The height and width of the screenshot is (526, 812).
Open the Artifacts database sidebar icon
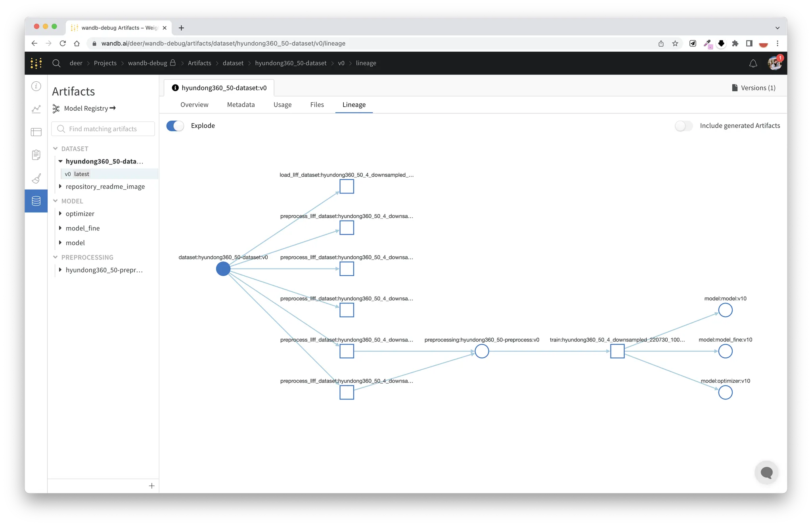[x=36, y=201]
